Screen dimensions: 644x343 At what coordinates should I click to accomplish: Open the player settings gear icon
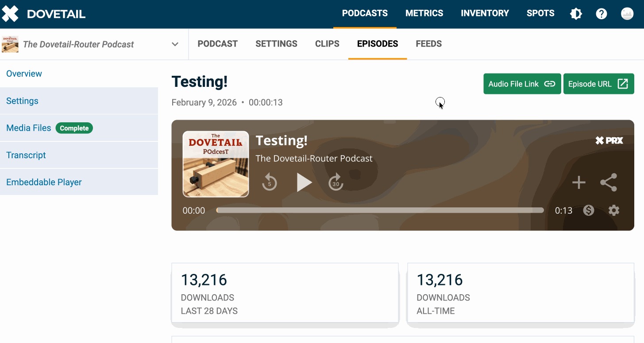coord(613,210)
